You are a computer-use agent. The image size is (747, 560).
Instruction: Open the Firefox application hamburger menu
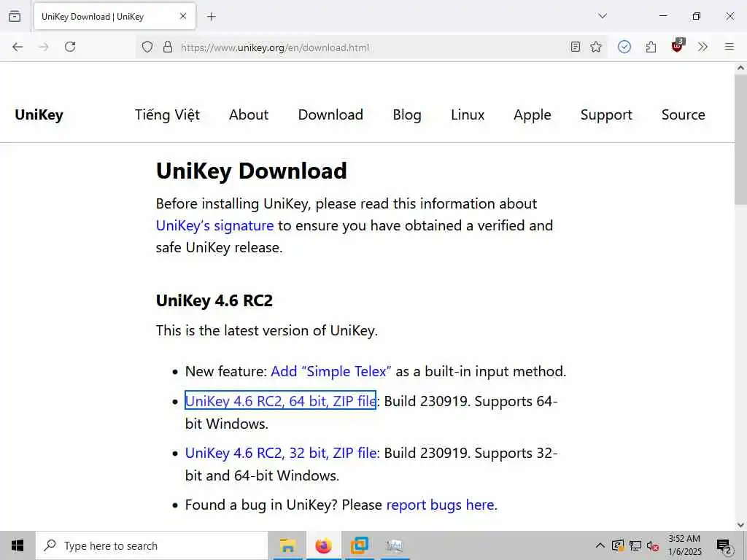[729, 47]
